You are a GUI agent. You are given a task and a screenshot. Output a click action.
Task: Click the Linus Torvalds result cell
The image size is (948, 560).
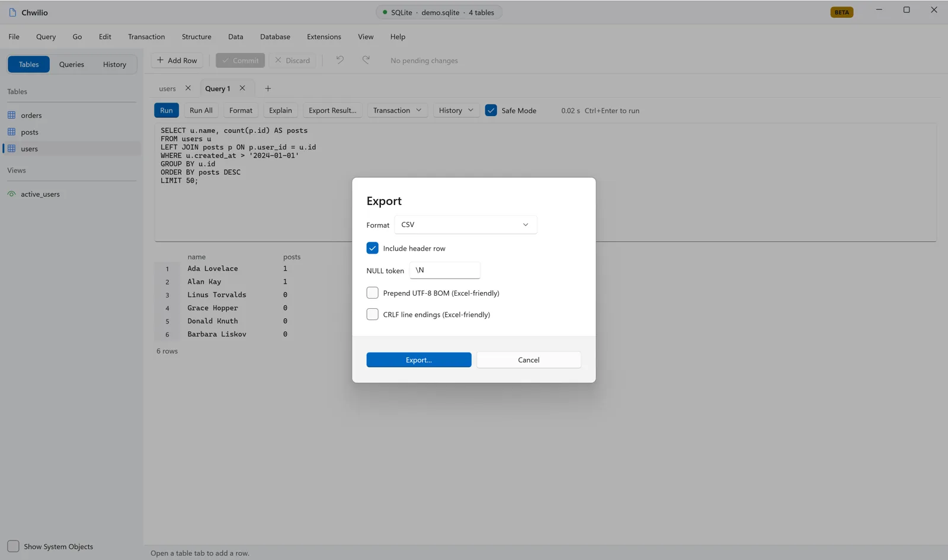(217, 295)
